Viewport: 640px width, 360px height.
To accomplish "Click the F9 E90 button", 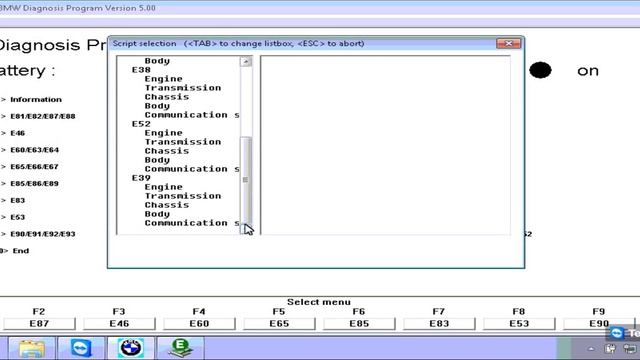I will (x=599, y=324).
